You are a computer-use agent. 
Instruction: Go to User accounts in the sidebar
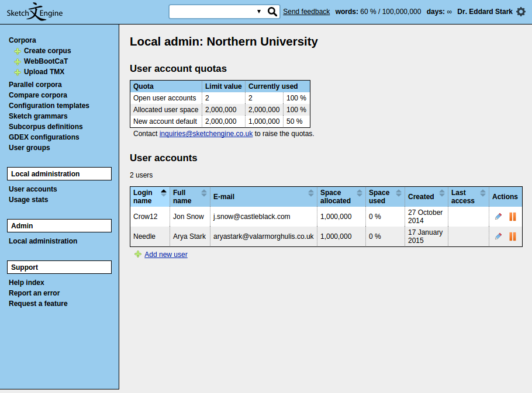pyautogui.click(x=33, y=189)
